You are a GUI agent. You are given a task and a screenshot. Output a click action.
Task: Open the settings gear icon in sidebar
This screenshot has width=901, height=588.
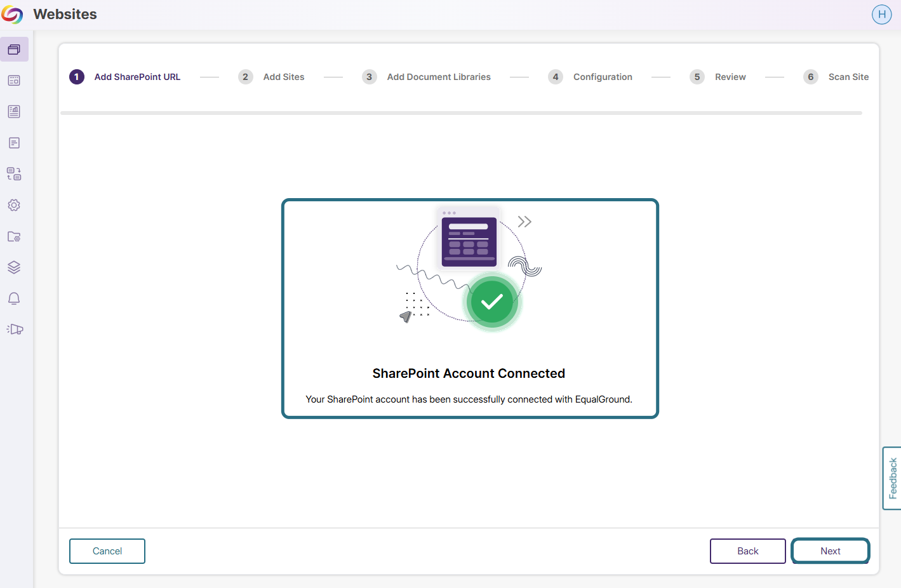[14, 205]
